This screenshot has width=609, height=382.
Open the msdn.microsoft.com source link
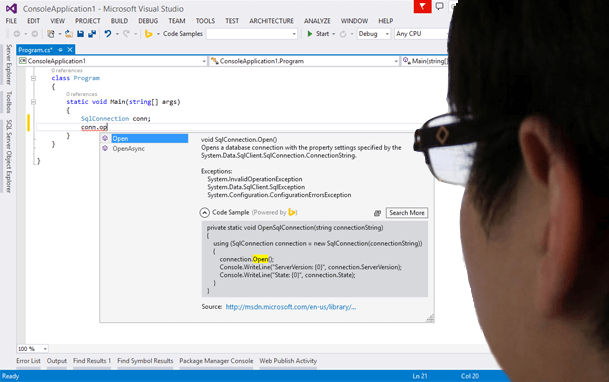[291, 307]
